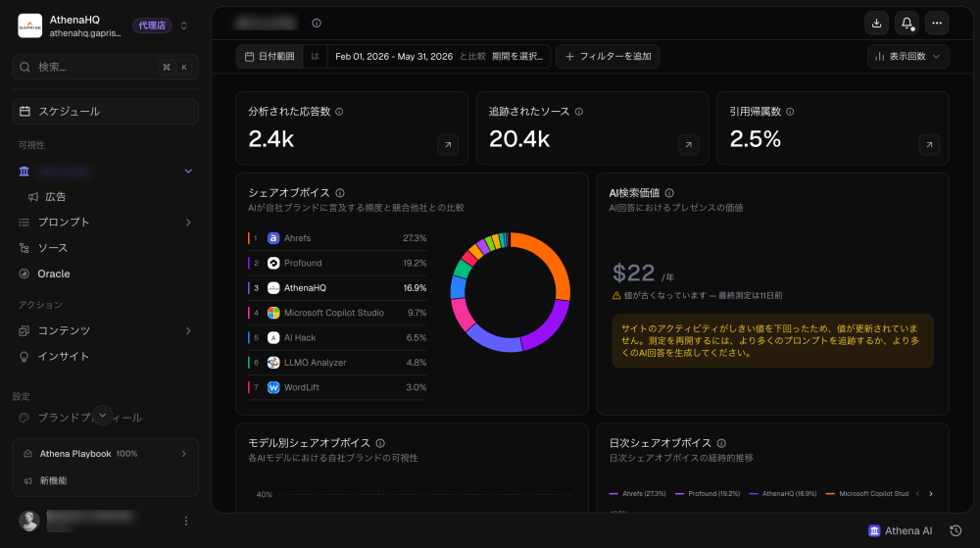The image size is (980, 548).
Task: Focus the 検索 search field
Action: coord(105,67)
